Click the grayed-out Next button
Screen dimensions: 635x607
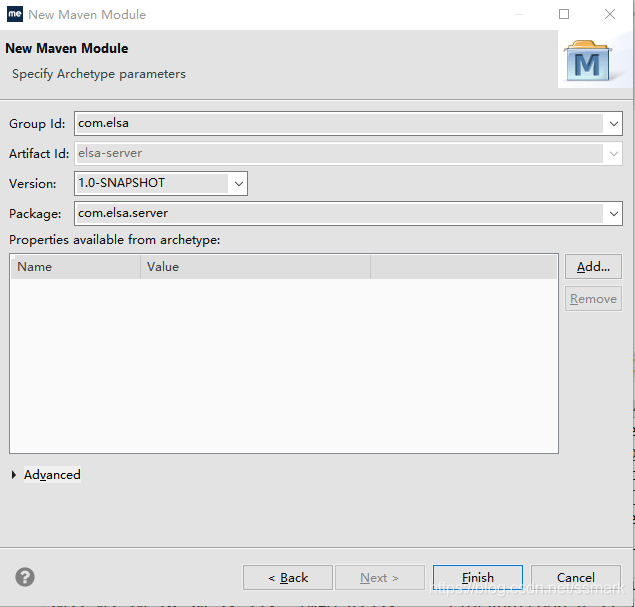coord(380,577)
